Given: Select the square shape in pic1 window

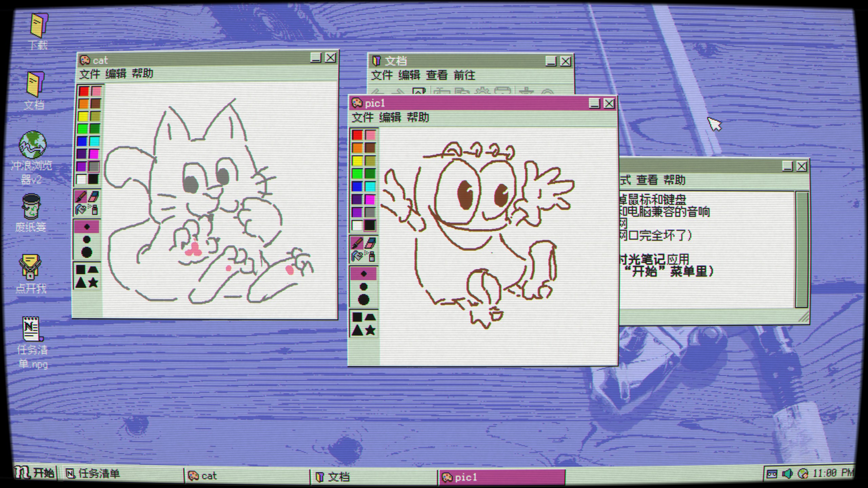Looking at the screenshot, I should coord(357,317).
